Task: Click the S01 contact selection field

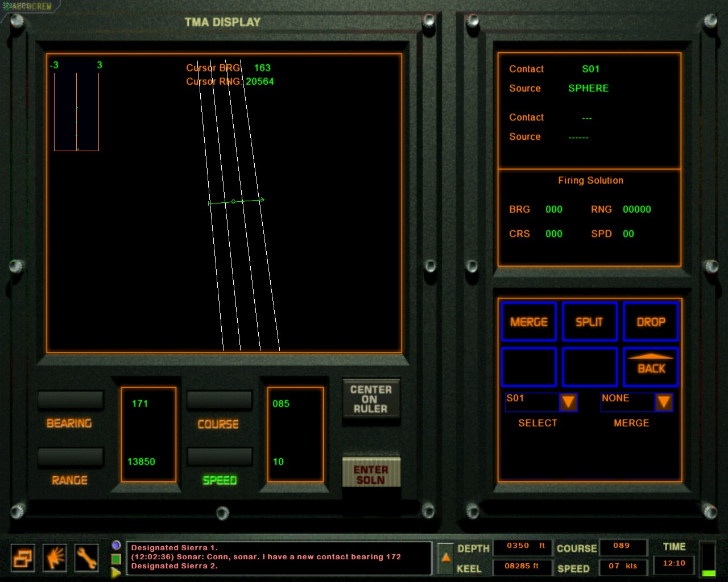Action: pyautogui.click(x=531, y=401)
